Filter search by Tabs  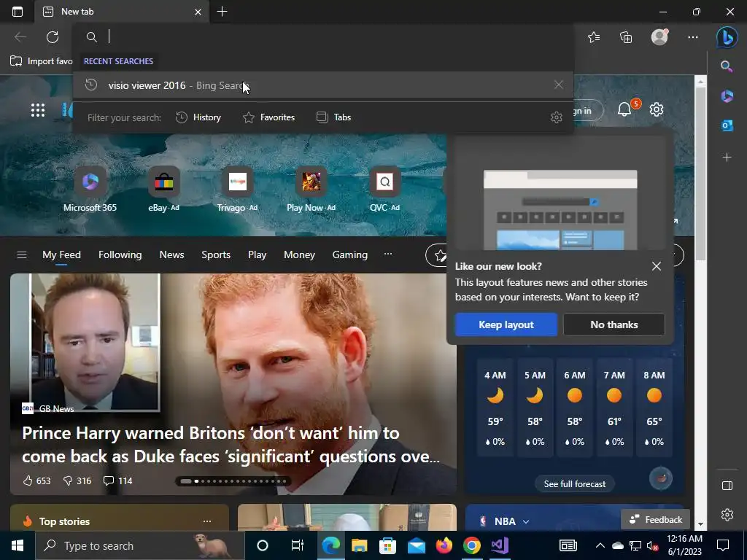click(333, 117)
